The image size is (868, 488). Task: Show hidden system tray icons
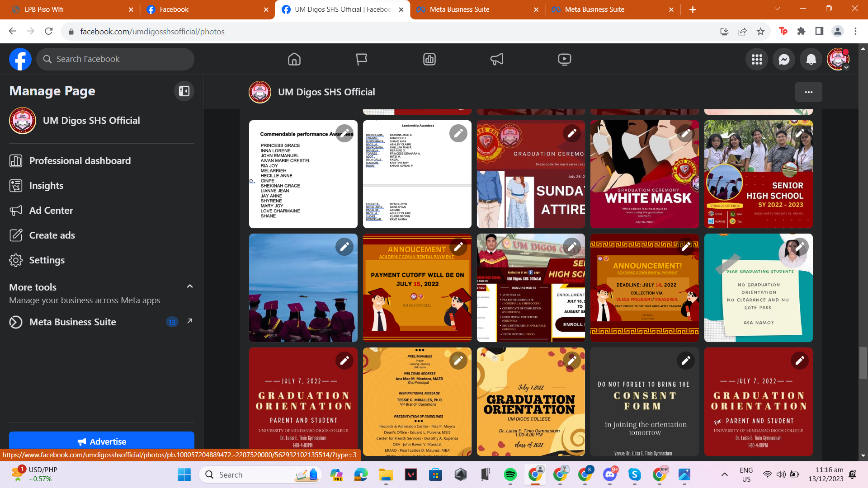click(725, 474)
